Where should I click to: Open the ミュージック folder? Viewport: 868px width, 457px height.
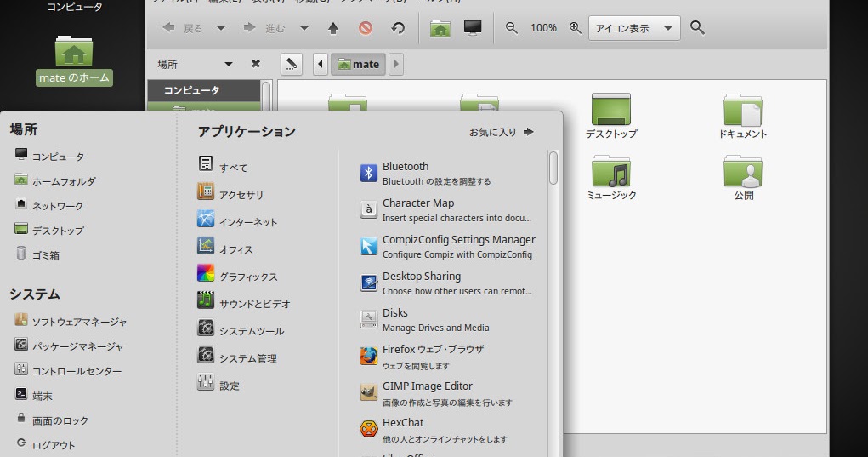pos(611,178)
